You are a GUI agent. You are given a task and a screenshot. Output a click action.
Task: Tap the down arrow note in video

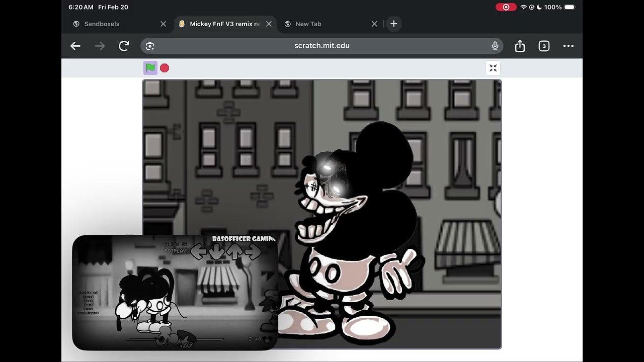tap(216, 251)
